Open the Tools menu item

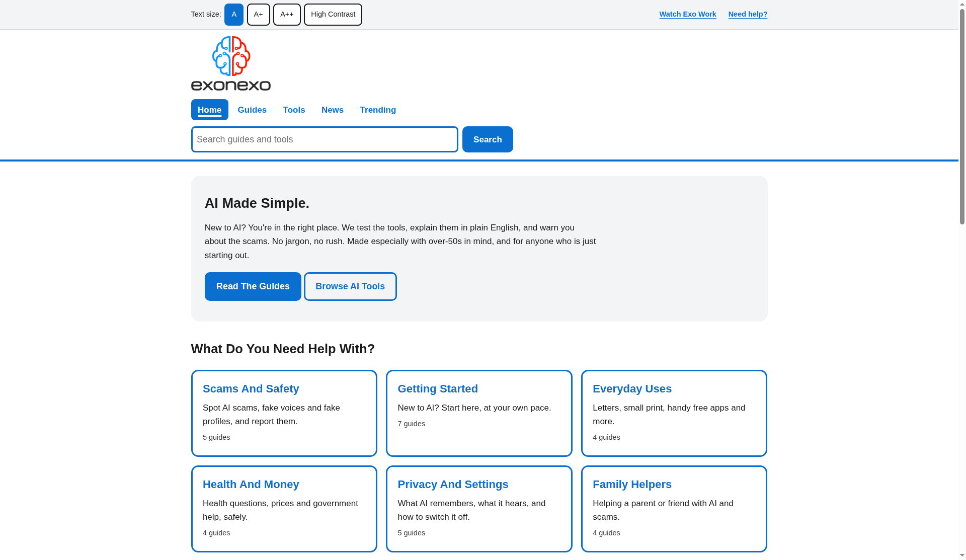click(x=294, y=110)
